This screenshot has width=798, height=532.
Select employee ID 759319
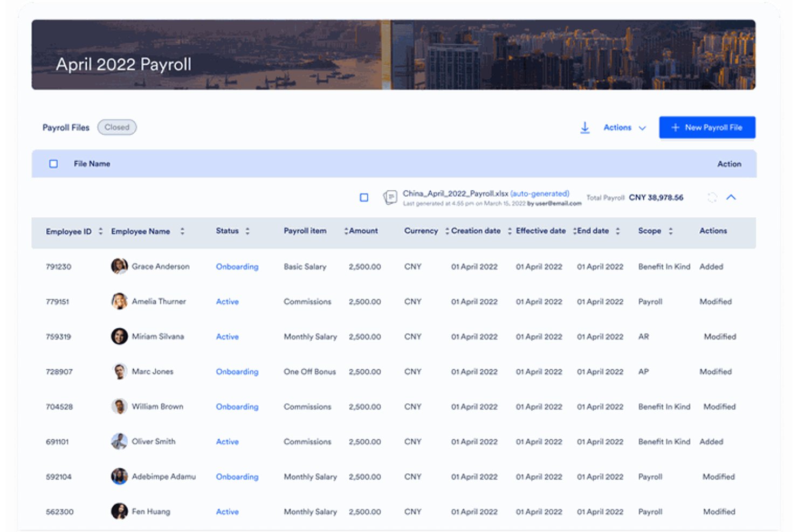pyautogui.click(x=59, y=337)
